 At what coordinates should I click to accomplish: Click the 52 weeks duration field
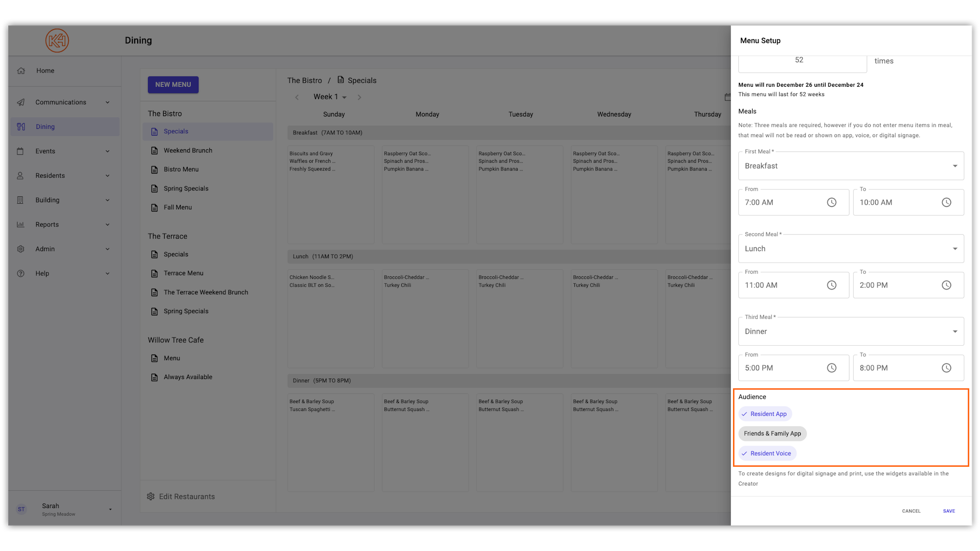[x=802, y=60]
